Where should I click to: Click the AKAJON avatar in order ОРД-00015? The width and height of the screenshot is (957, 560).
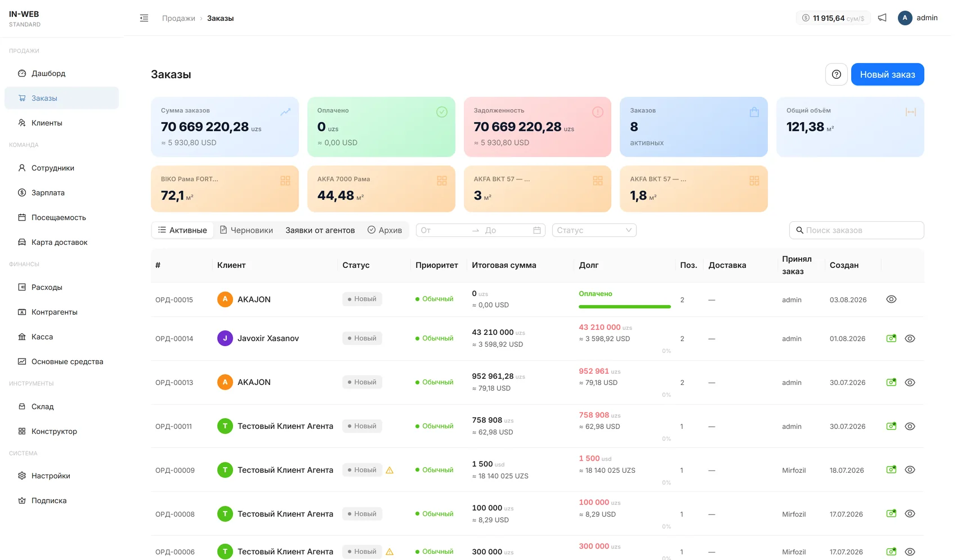(x=225, y=299)
